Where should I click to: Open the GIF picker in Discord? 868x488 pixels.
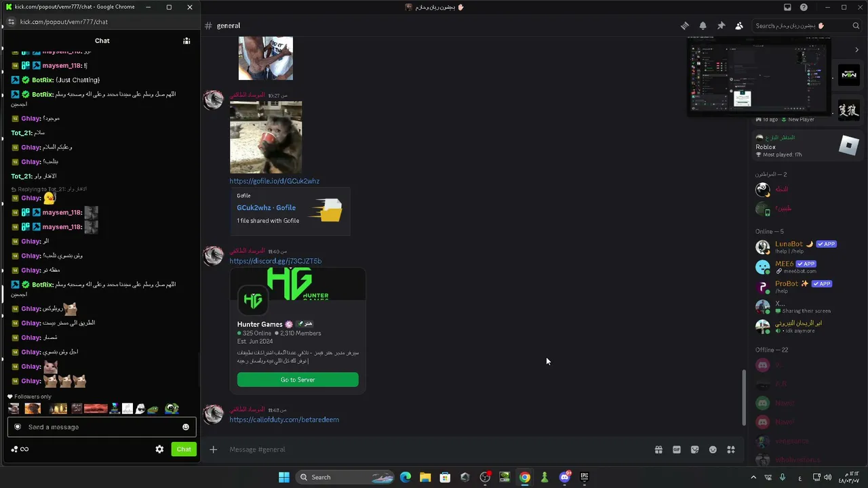677,449
